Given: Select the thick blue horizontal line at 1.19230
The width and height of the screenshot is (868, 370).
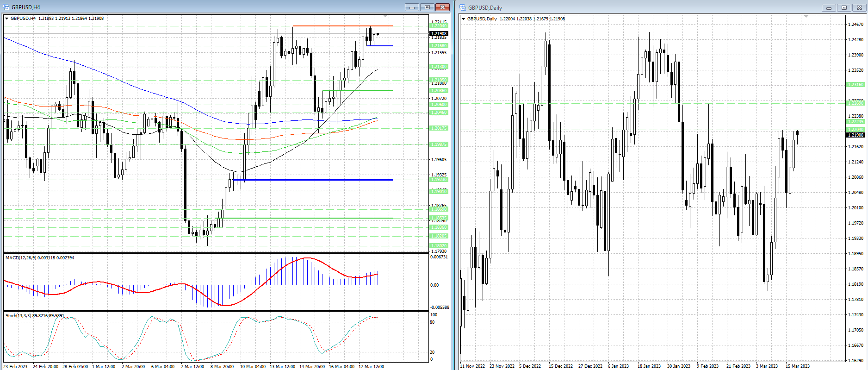Looking at the screenshot, I should (315, 180).
